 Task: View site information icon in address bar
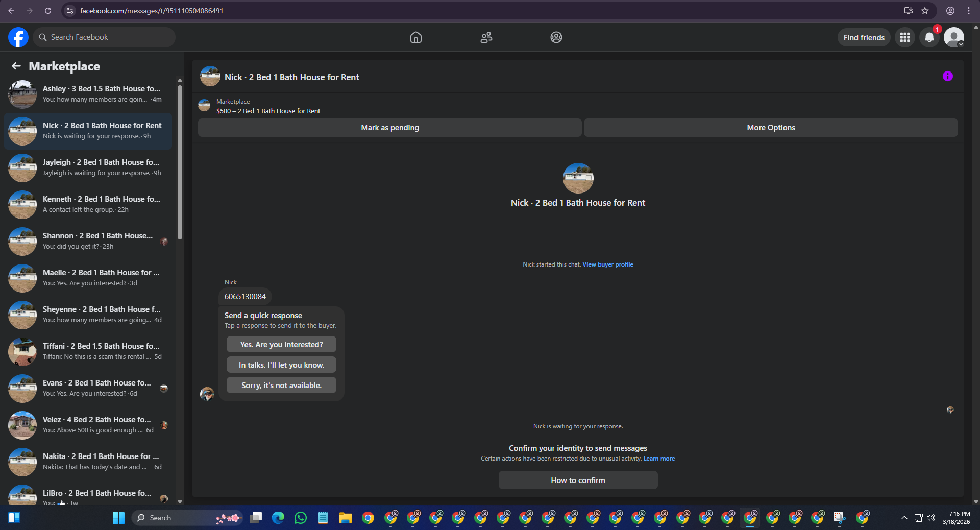pos(70,11)
